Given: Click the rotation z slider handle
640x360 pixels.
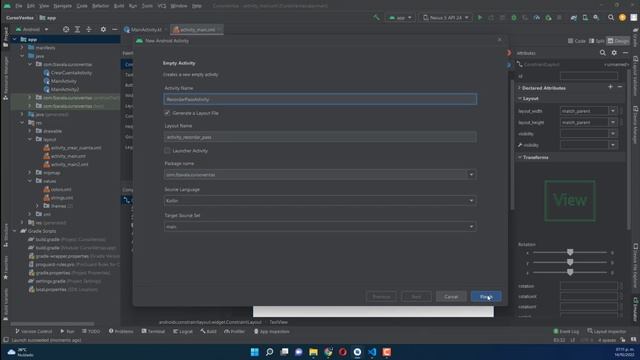Looking at the screenshot, I should pos(570,272).
